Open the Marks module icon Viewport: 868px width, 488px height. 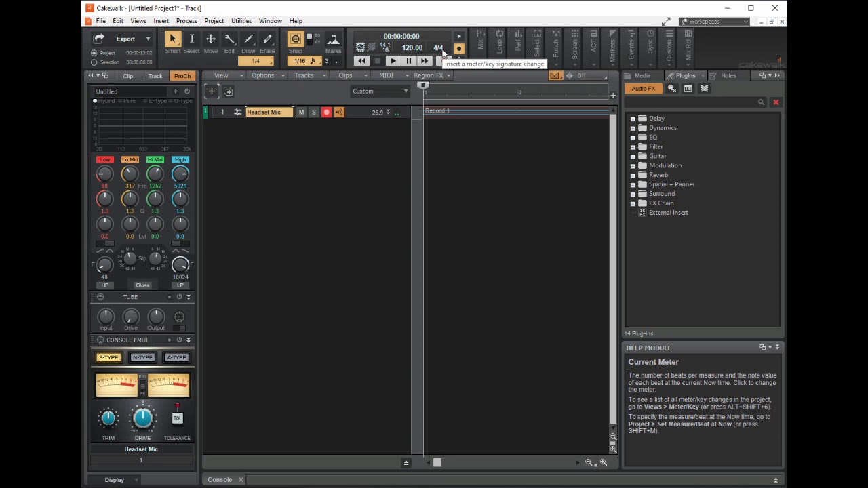pyautogui.click(x=333, y=40)
